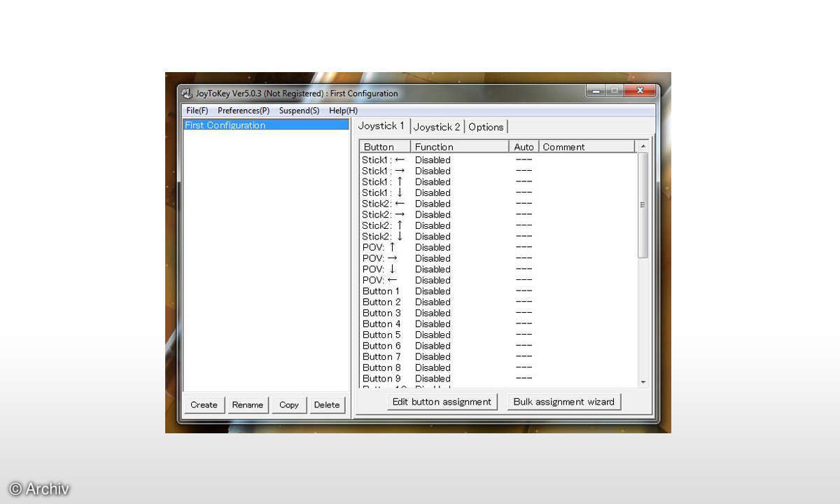Switch to the Options tab
This screenshot has width=840, height=504.
coord(486,127)
